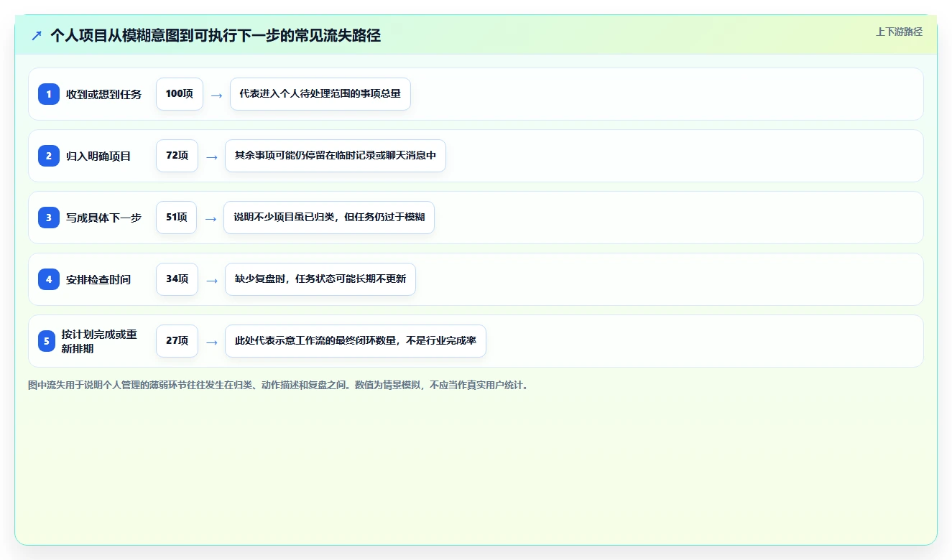The width and height of the screenshot is (952, 560).
Task: Select the title 个人项目从模糊意图到可执行下一步的常见流失路径
Action: tap(216, 35)
